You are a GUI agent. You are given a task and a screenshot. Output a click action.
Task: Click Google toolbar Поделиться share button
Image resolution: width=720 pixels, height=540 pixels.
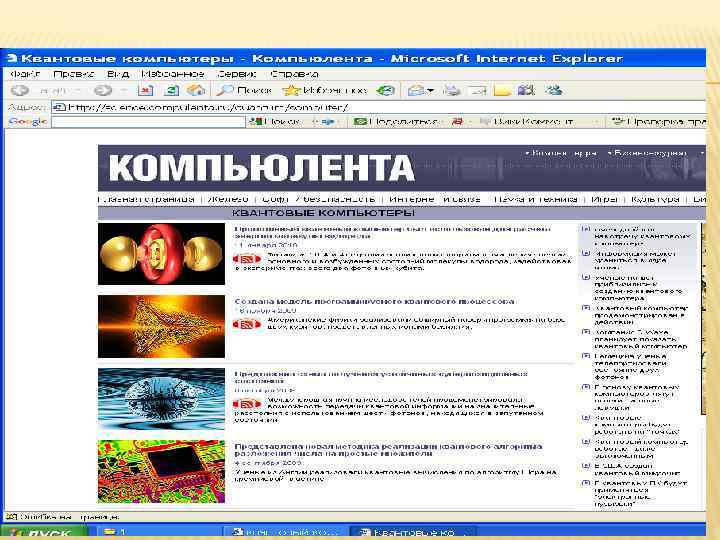[396, 122]
